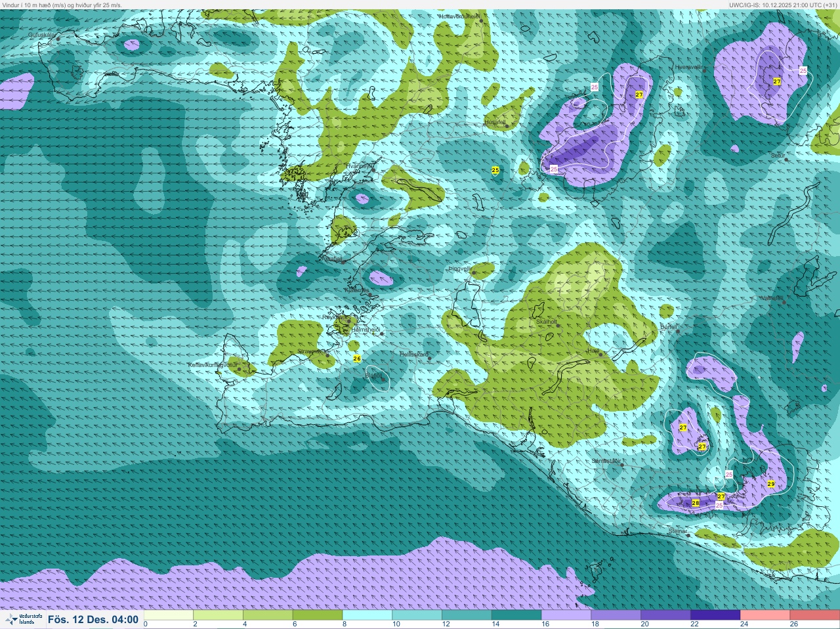Click the Steinar station label
This screenshot has height=629, width=840.
click(677, 531)
